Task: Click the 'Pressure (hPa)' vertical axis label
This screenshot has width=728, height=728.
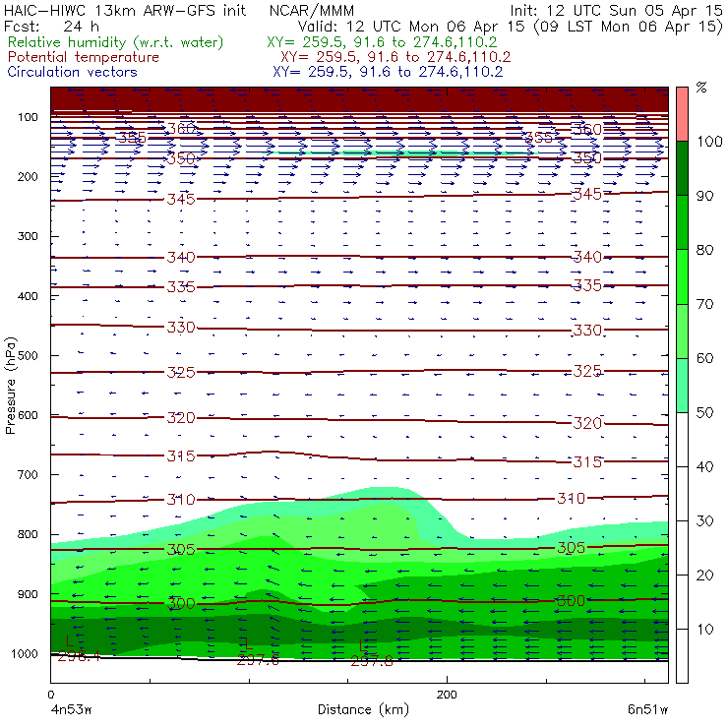Action: (10, 386)
